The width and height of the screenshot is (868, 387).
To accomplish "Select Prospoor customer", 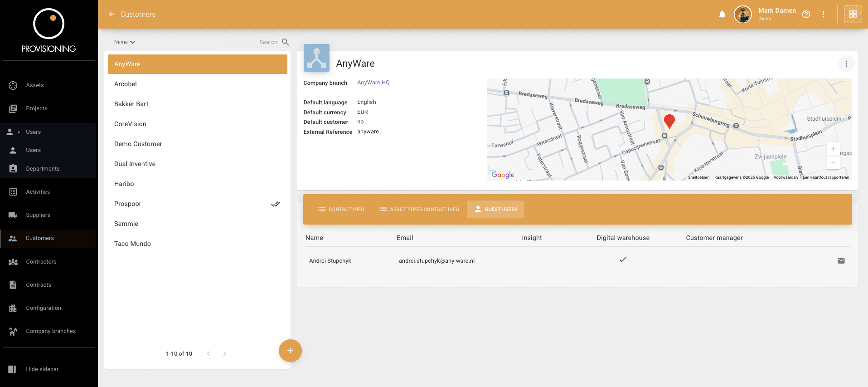I will click(x=198, y=204).
